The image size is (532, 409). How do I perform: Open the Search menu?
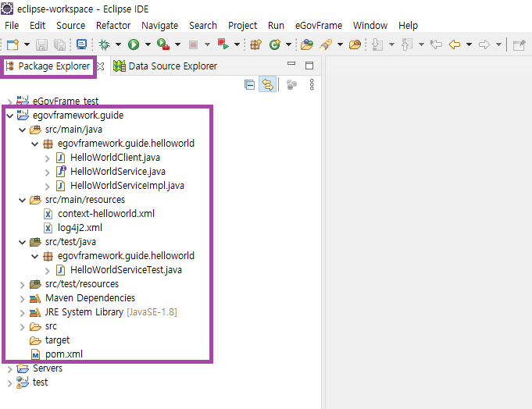point(203,26)
